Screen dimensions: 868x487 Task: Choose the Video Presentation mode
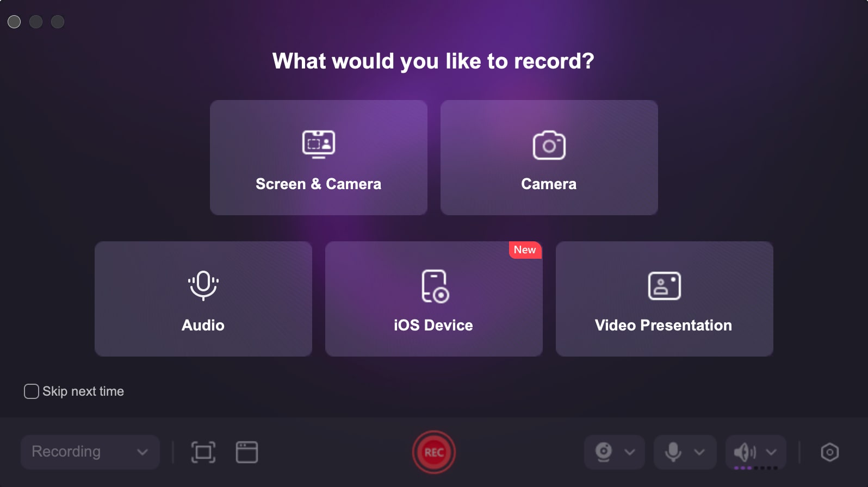click(665, 299)
